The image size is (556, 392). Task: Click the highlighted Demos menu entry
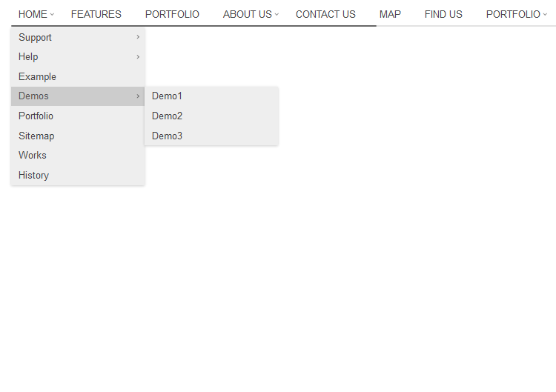(33, 96)
